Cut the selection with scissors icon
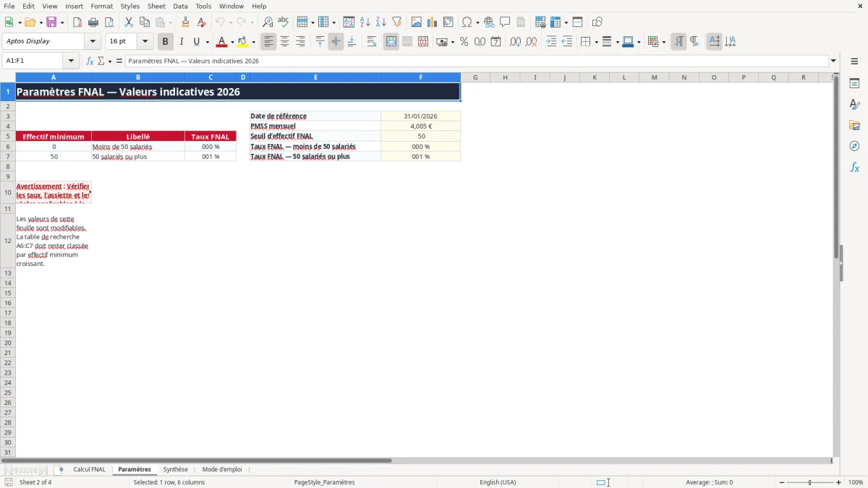The width and height of the screenshot is (868, 488). point(129,22)
